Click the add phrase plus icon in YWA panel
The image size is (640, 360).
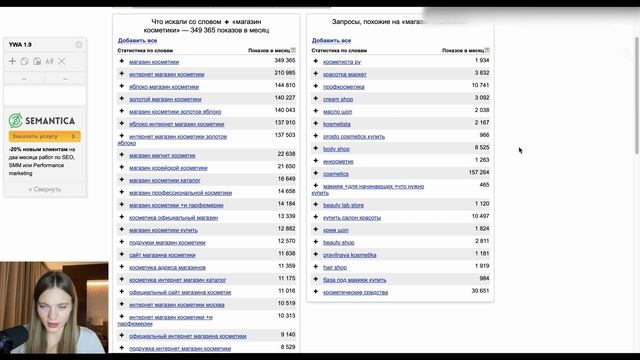pyautogui.click(x=12, y=61)
